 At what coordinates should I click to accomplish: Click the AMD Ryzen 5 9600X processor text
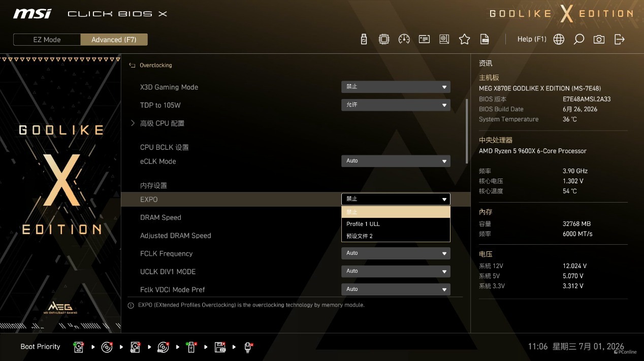tap(533, 151)
